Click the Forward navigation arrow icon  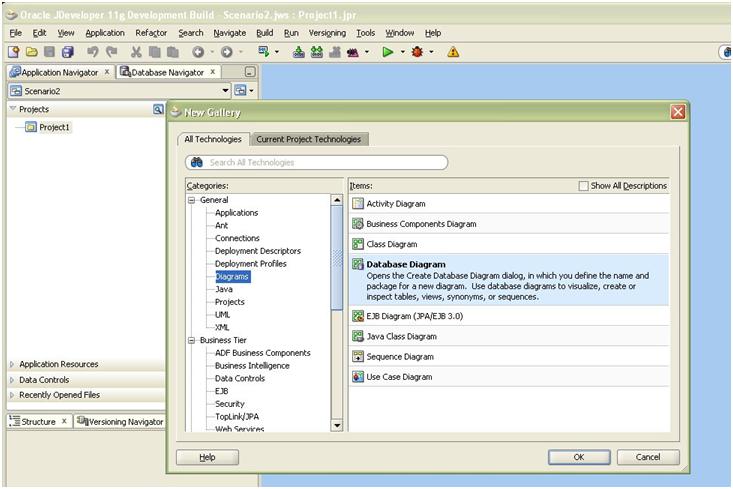(x=227, y=52)
